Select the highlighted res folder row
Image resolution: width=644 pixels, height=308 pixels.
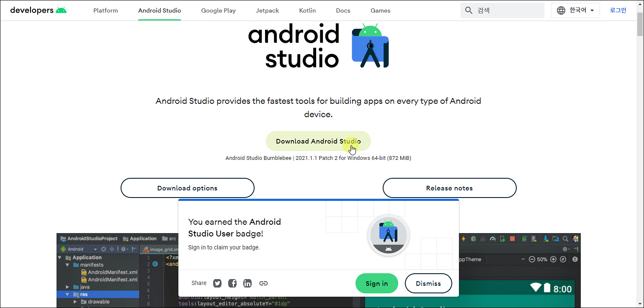(x=98, y=294)
